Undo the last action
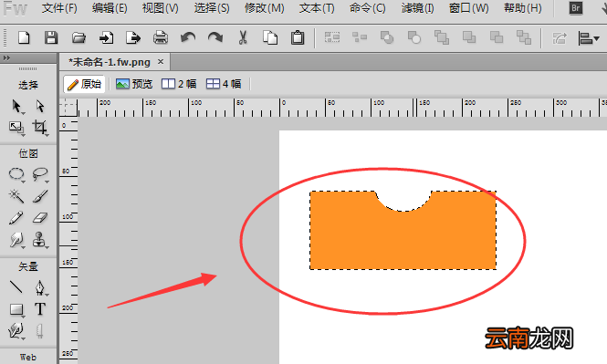 pos(188,37)
